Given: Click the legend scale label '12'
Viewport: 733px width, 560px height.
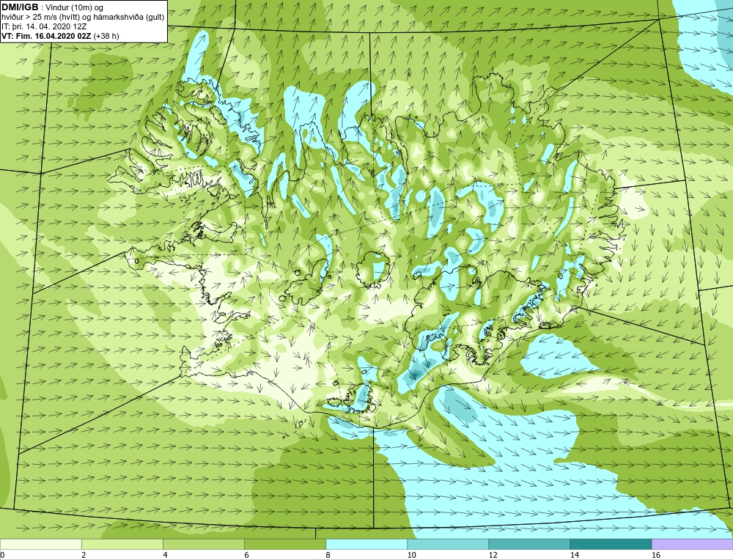Looking at the screenshot, I should [493, 555].
